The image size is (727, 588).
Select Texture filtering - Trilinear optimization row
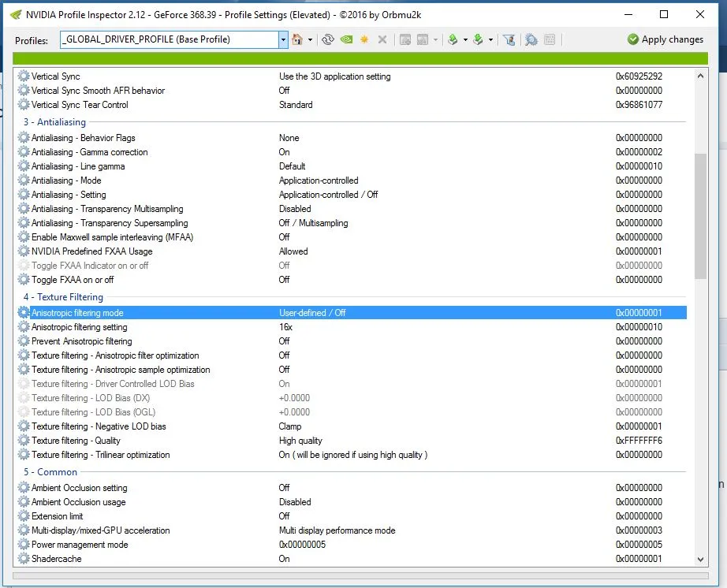pyautogui.click(x=352, y=455)
